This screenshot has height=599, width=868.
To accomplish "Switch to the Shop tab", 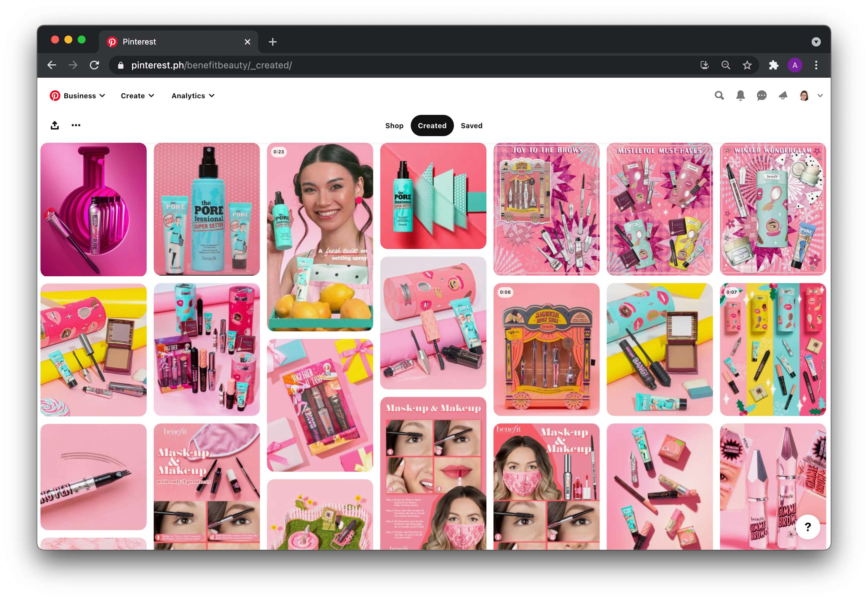I will [x=394, y=126].
